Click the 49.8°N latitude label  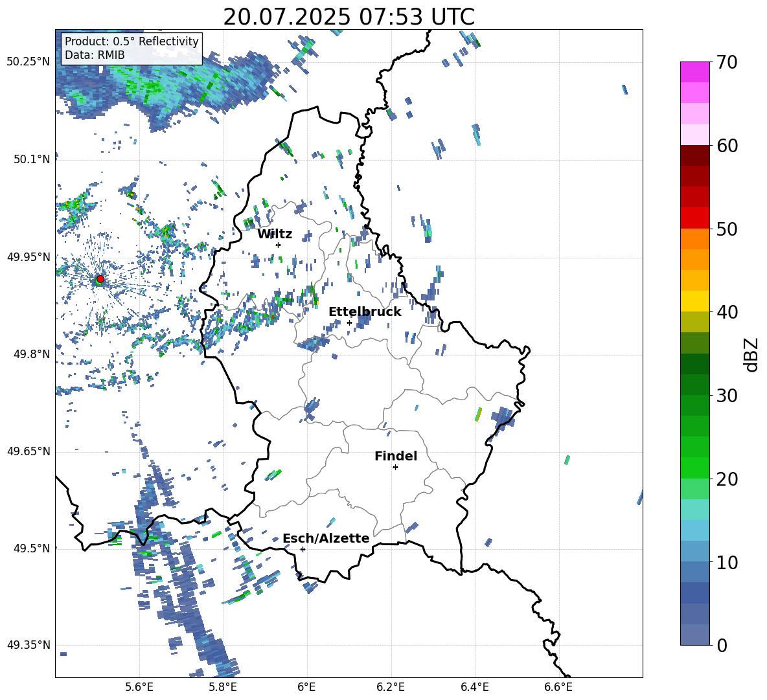(32, 354)
